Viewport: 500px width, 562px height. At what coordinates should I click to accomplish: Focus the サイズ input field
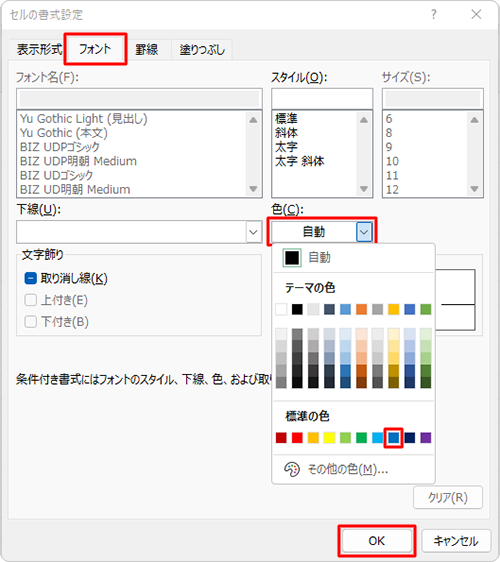[433, 99]
